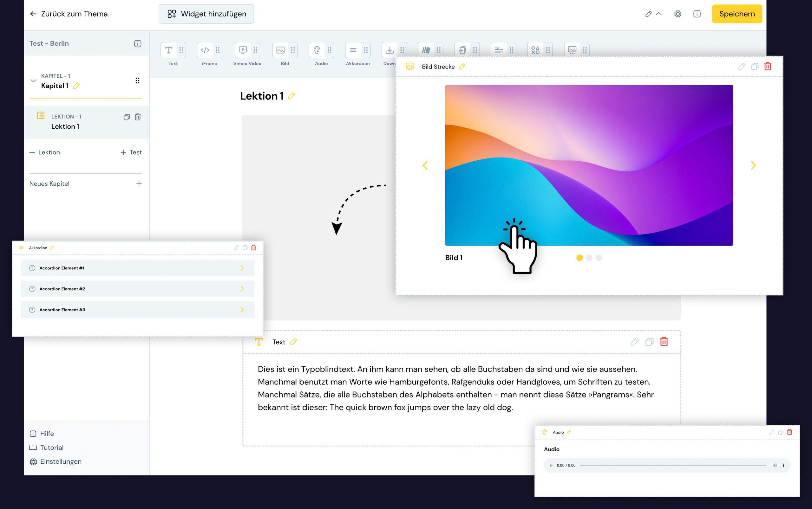Duplicate the Text widget with copy icon
Image resolution: width=812 pixels, height=509 pixels.
[649, 342]
